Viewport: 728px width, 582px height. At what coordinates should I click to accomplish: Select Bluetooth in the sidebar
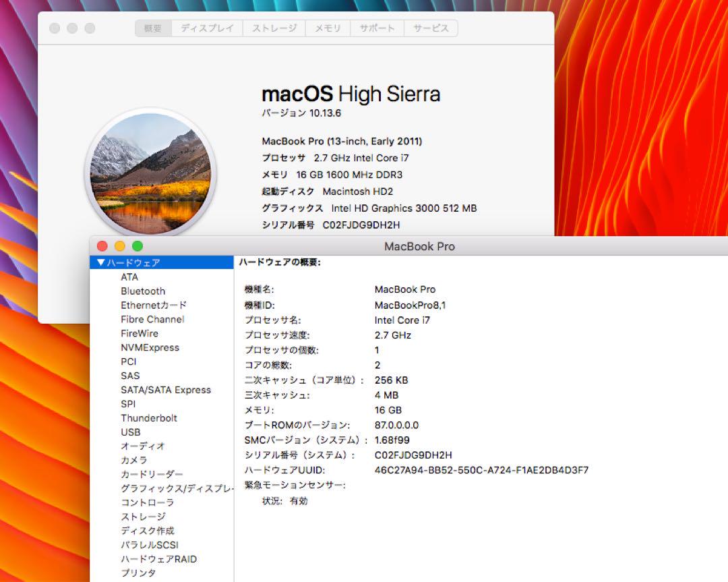[x=143, y=291]
